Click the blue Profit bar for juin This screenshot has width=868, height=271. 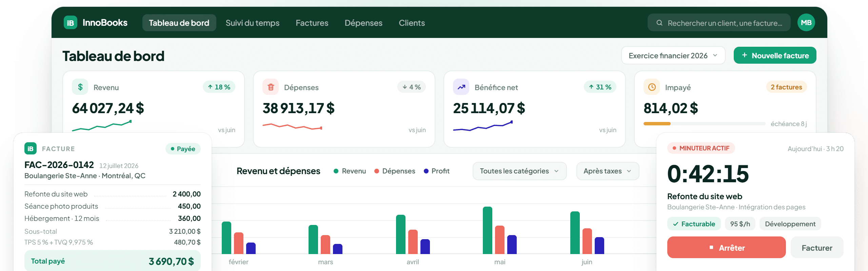[x=599, y=246]
